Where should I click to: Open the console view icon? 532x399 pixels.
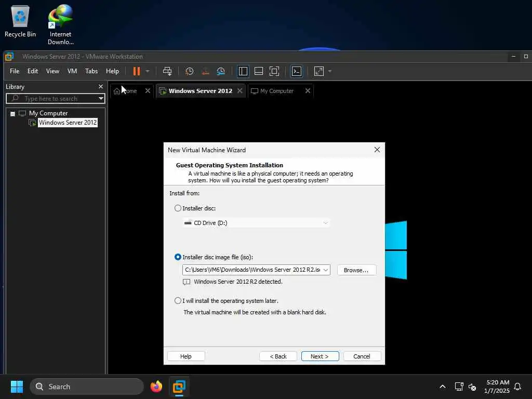pos(297,71)
